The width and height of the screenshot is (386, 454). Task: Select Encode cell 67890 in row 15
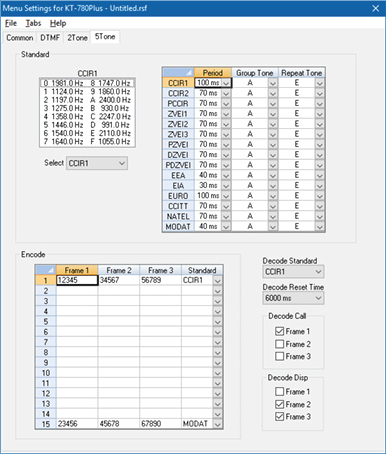tap(160, 424)
